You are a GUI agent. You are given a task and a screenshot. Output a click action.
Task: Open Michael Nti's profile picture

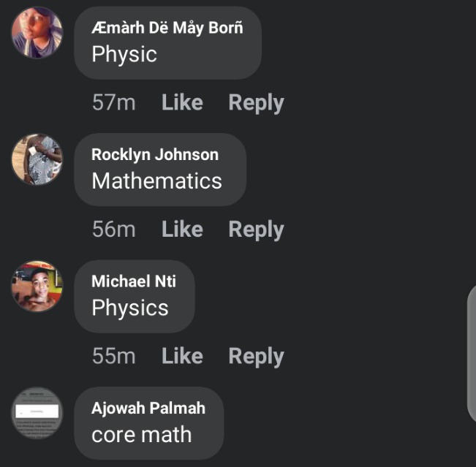tap(37, 286)
